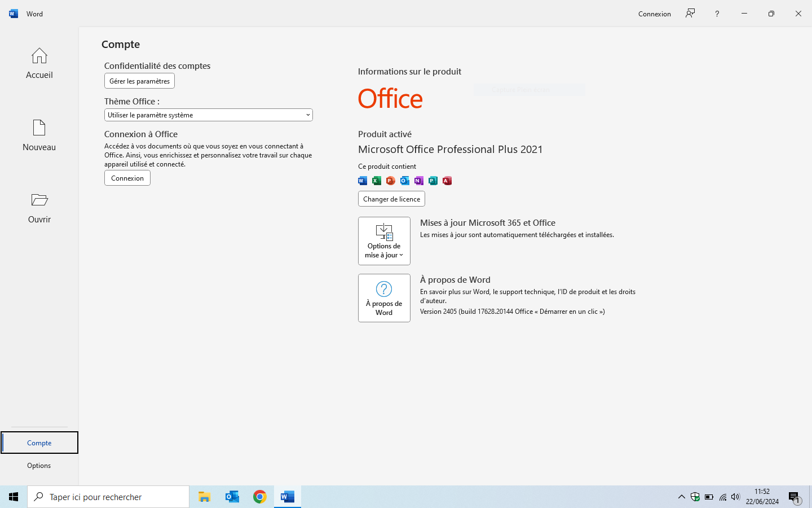
Task: Click the Word product icon
Action: pyautogui.click(x=363, y=181)
